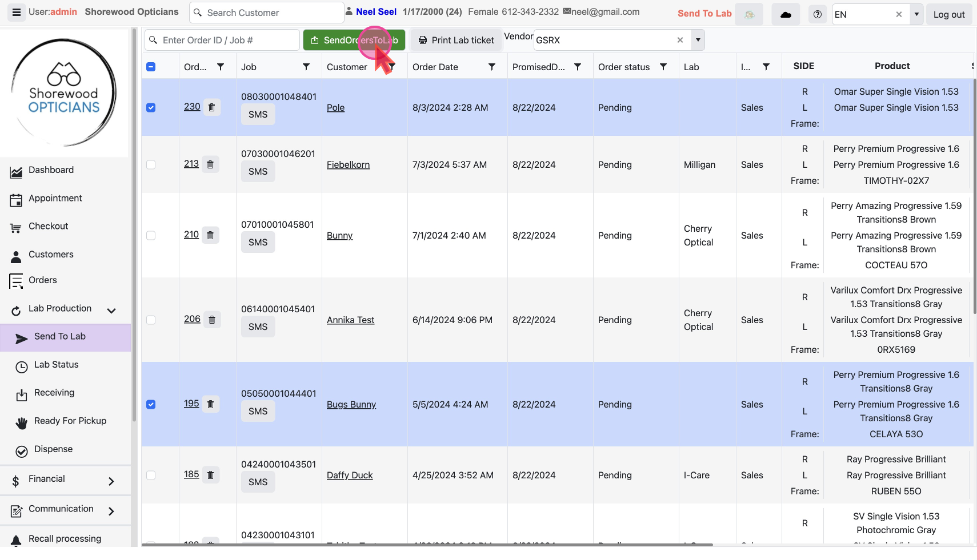Open the language selector dropdown
The width and height of the screenshot is (977, 560).
[916, 14]
